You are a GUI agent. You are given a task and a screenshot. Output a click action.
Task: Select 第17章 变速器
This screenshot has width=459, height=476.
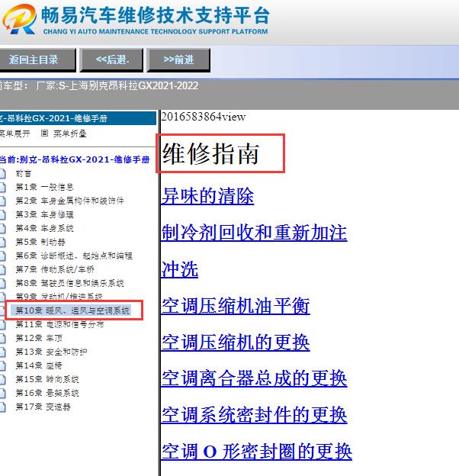43,407
